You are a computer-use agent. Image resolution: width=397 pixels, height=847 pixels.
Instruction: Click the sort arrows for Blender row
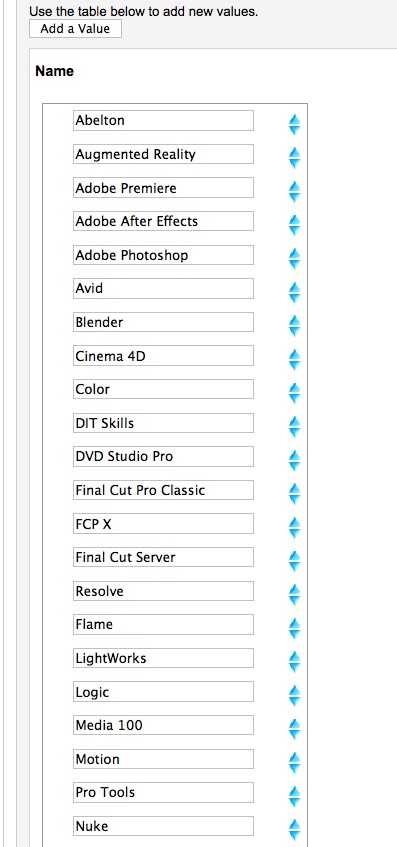294,326
